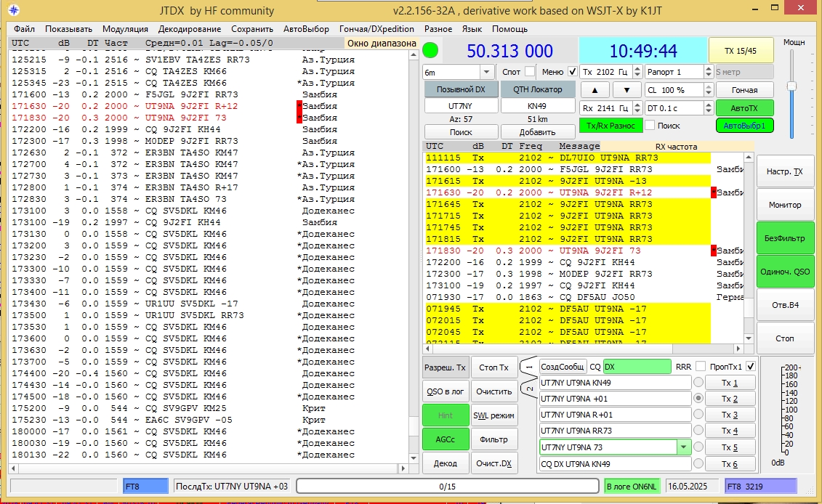Open the 6m band dropdown
Image resolution: width=822 pixels, height=504 pixels.
(486, 72)
